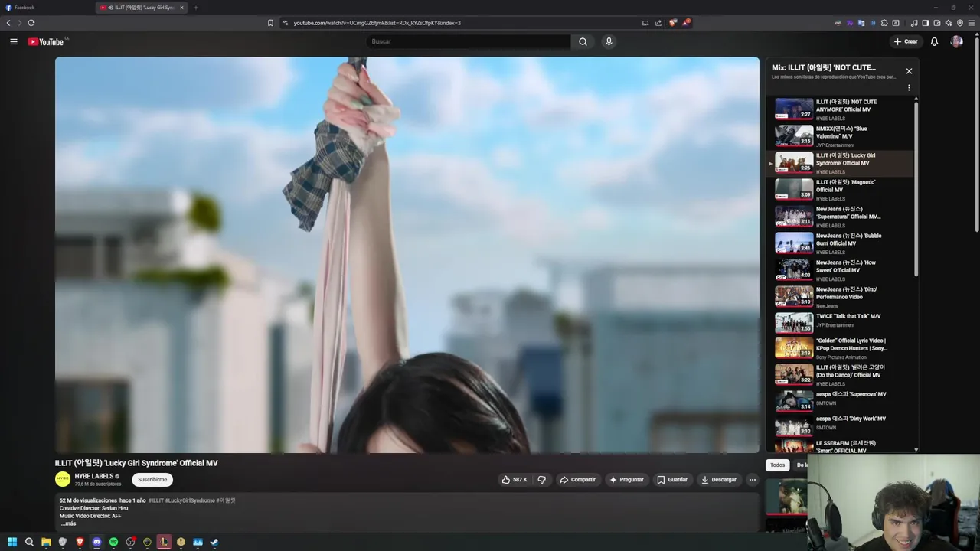Type in the Buscar search field
This screenshot has height=551, width=980.
tap(468, 41)
